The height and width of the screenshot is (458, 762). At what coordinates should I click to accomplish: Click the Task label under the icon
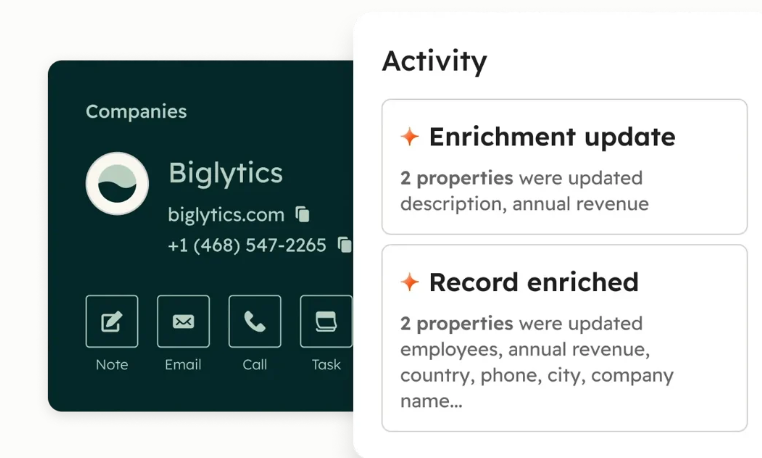click(326, 365)
